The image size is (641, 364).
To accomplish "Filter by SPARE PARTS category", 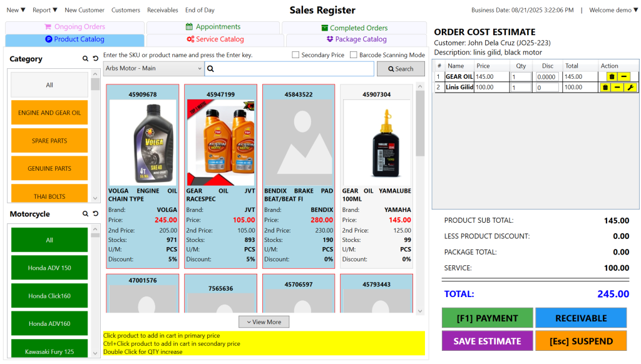I will coord(49,141).
